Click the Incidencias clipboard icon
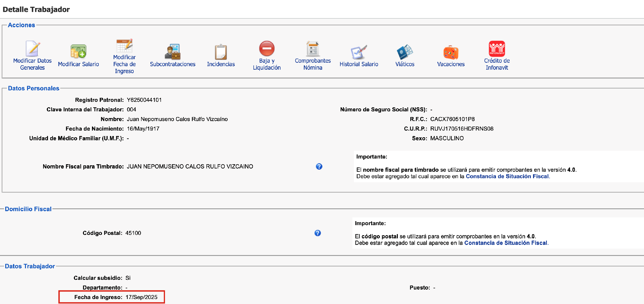 tap(221, 52)
